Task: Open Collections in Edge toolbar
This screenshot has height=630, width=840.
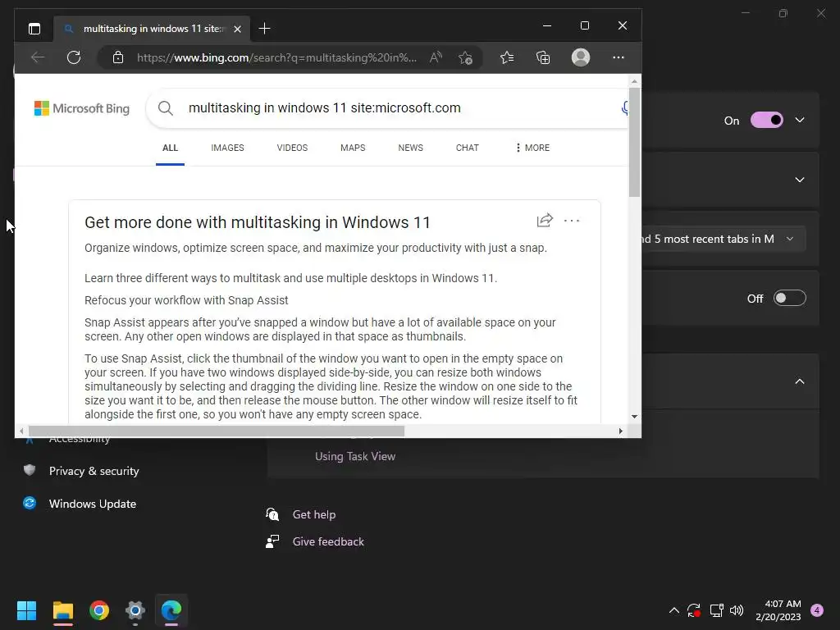Action: pos(543,57)
